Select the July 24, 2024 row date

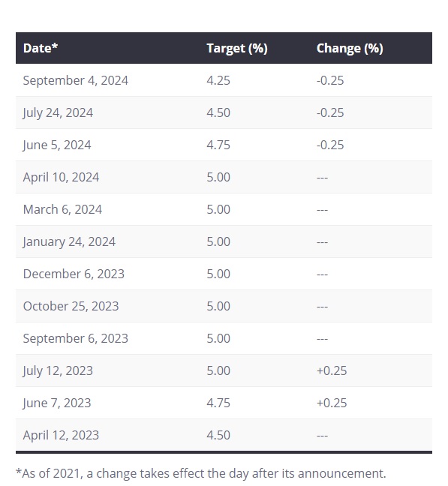[58, 112]
